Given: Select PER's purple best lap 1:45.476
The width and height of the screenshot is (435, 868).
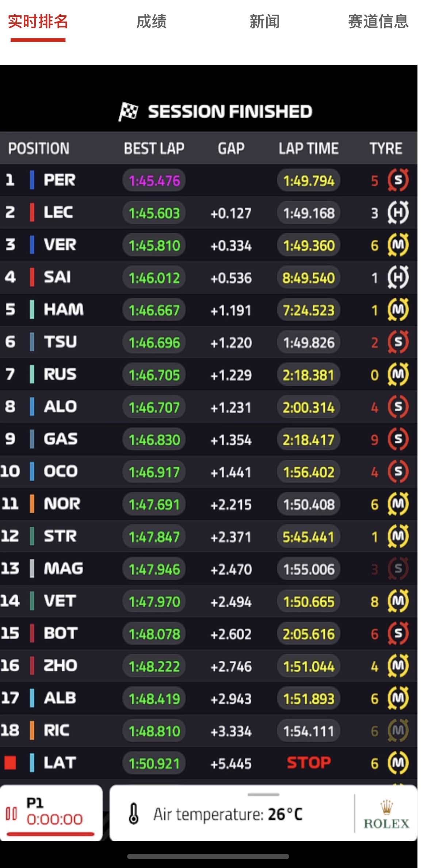Looking at the screenshot, I should [154, 181].
